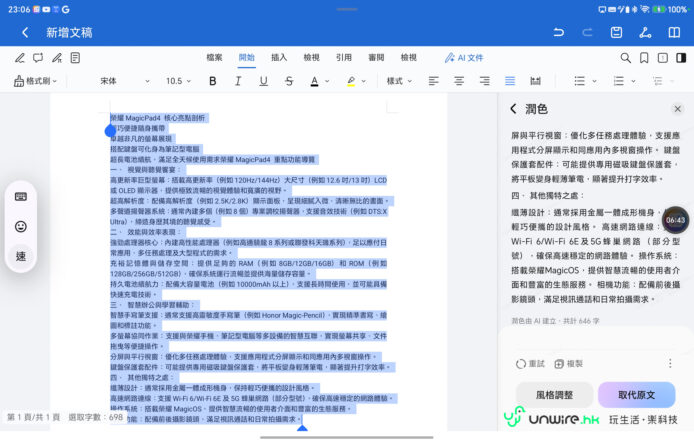Open the 引用 tab
The width and height of the screenshot is (694, 444).
(x=344, y=58)
